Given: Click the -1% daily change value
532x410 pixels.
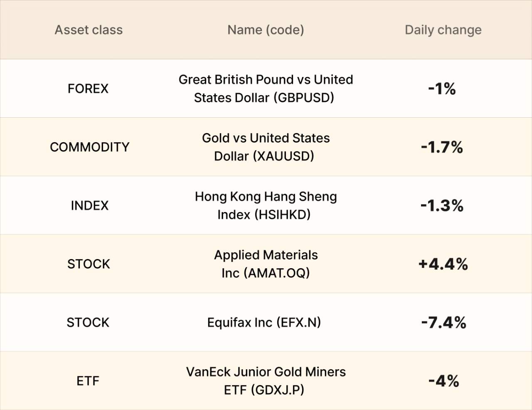Looking at the screenshot, I should (442, 89).
